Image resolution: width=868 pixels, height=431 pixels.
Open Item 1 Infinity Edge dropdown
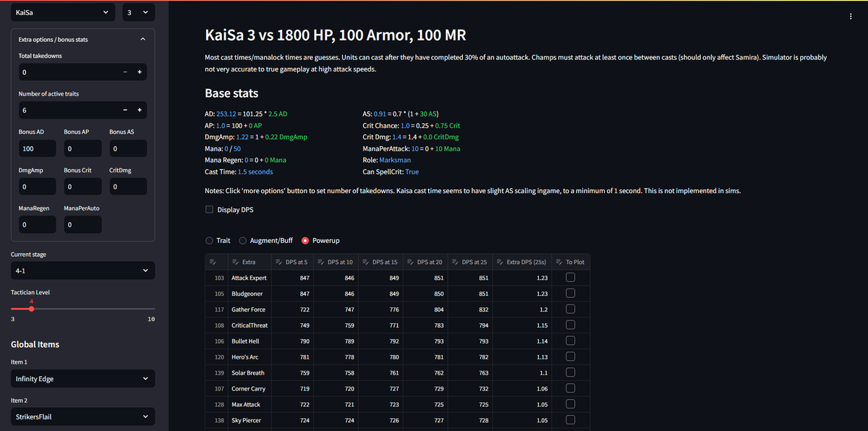(x=82, y=378)
